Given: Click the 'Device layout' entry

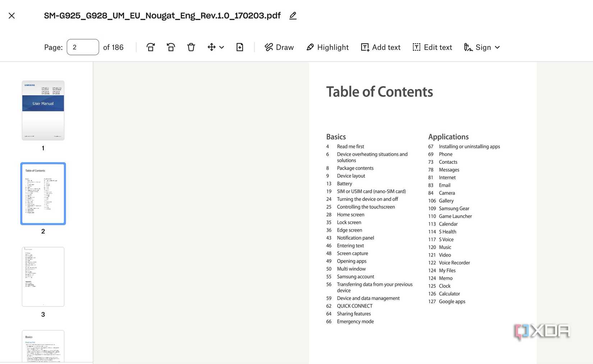Looking at the screenshot, I should tap(351, 176).
